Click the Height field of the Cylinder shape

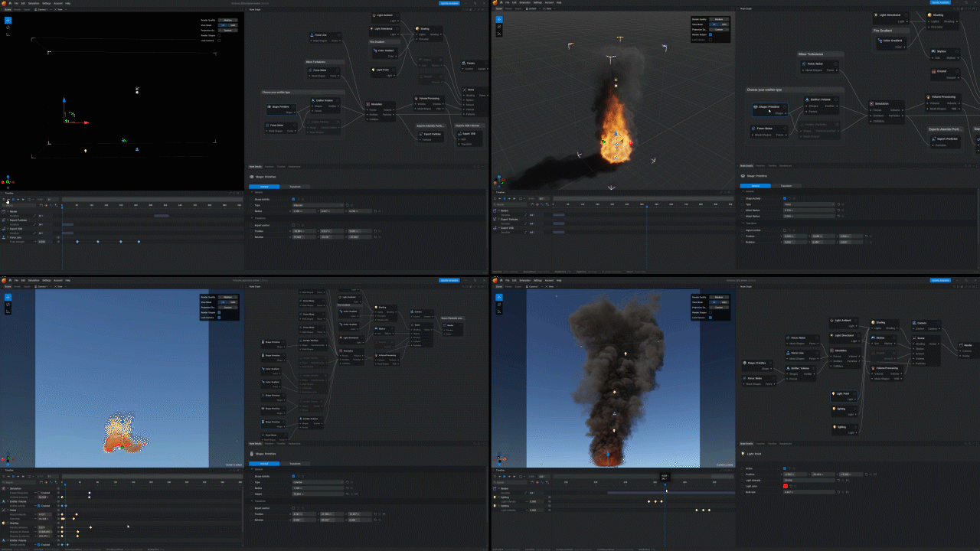coord(318,494)
